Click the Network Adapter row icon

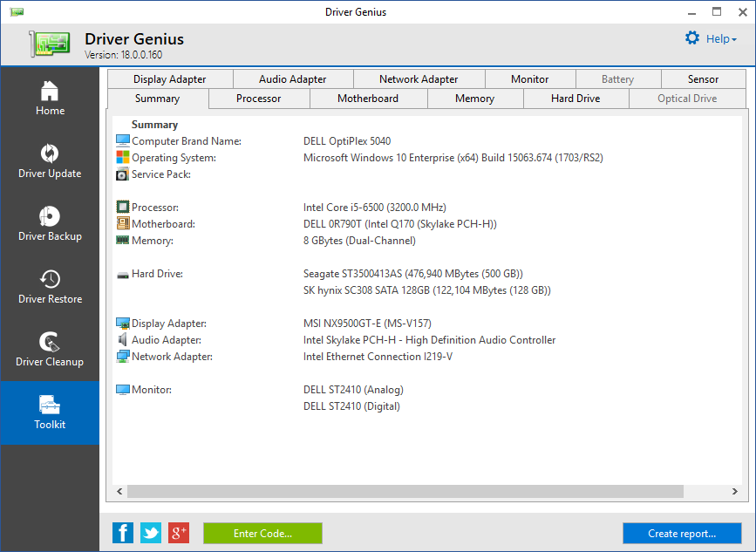(123, 357)
